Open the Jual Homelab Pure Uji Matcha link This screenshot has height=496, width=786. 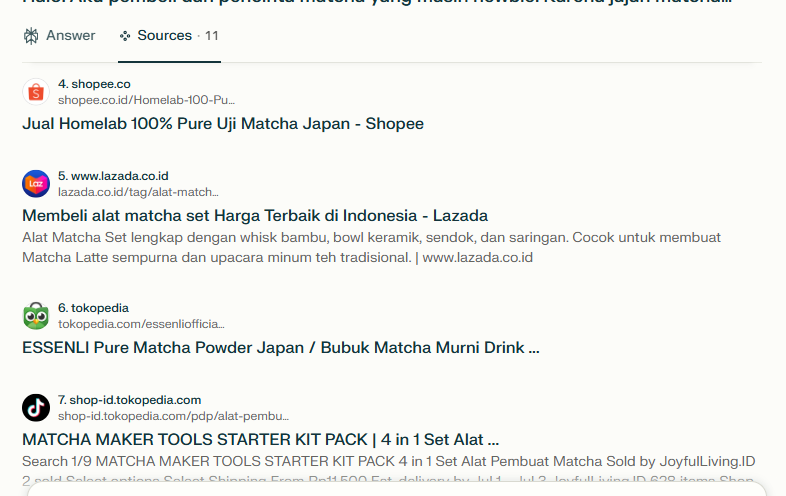tap(223, 124)
